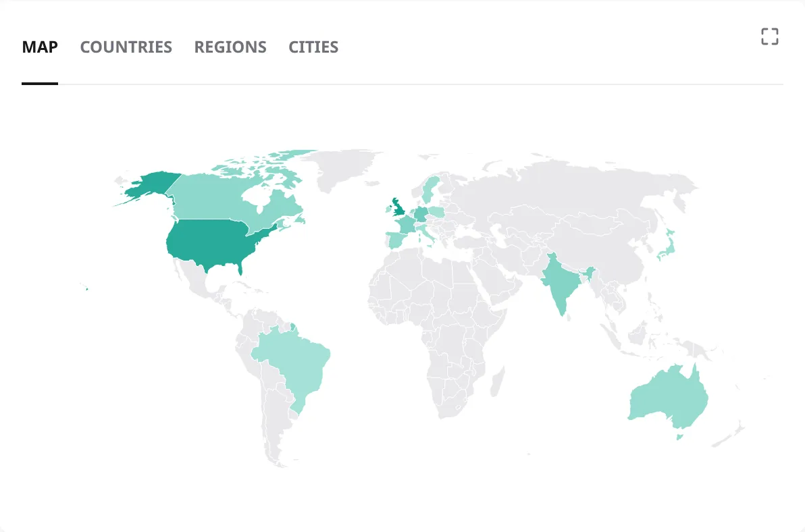Select Greenland on the map
The width and height of the screenshot is (805, 532).
342,167
